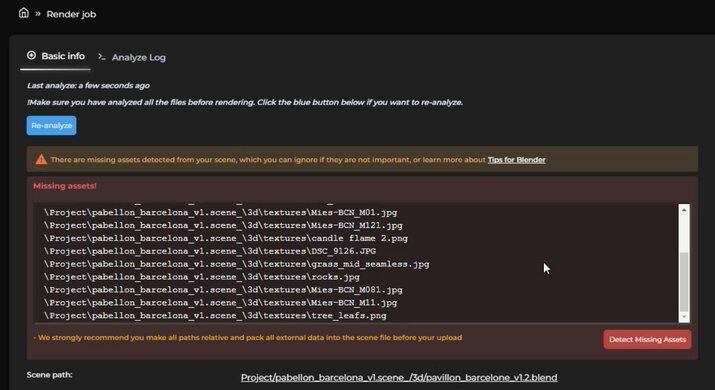The height and width of the screenshot is (390, 715).
Task: Click the scroll up arrow of missing assets list
Action: (684, 210)
